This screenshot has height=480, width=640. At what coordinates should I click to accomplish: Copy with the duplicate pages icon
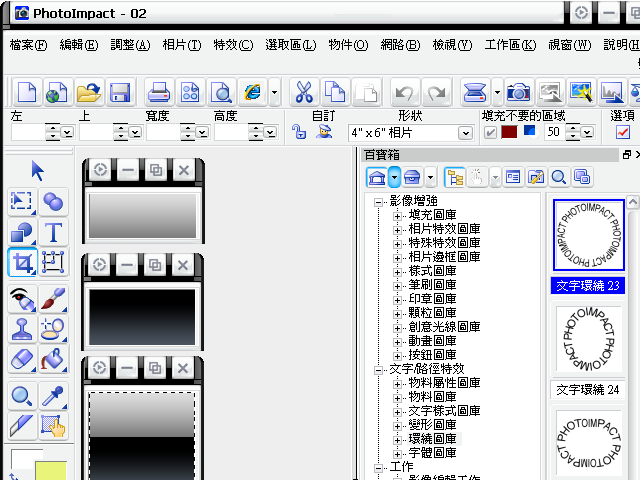[334, 92]
